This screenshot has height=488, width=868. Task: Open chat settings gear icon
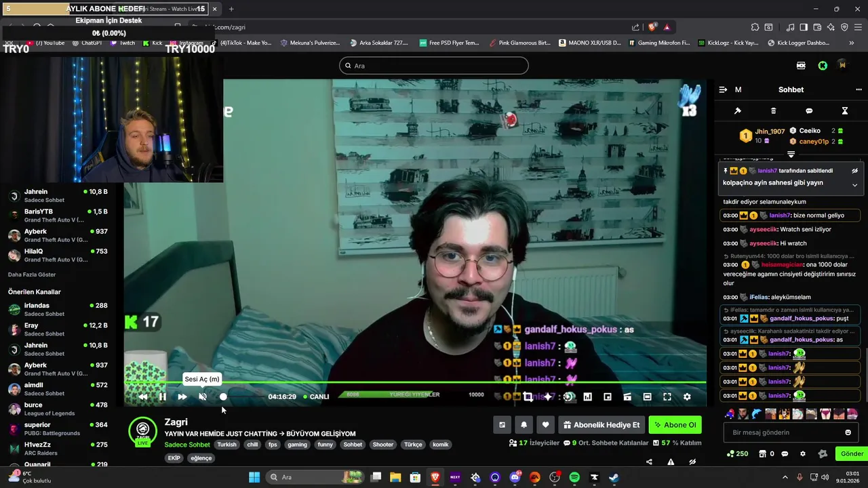(x=803, y=453)
